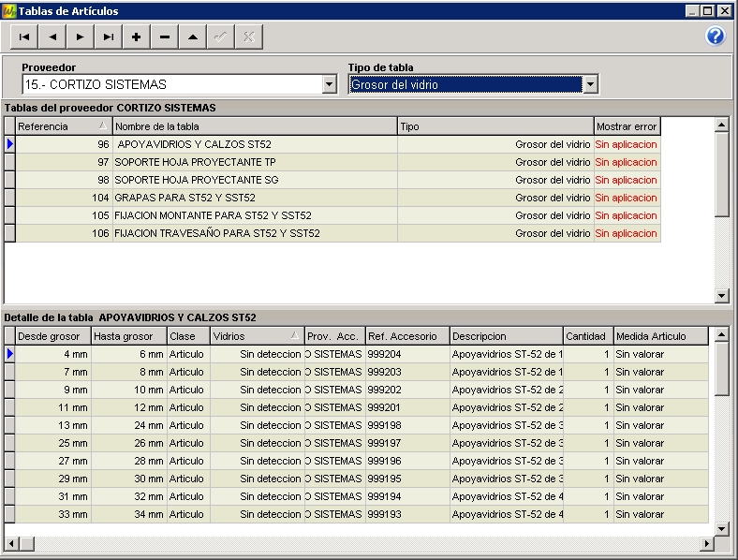Click the 34 mm Hasta grosor cell
The image size is (738, 560).
pyautogui.click(x=129, y=514)
